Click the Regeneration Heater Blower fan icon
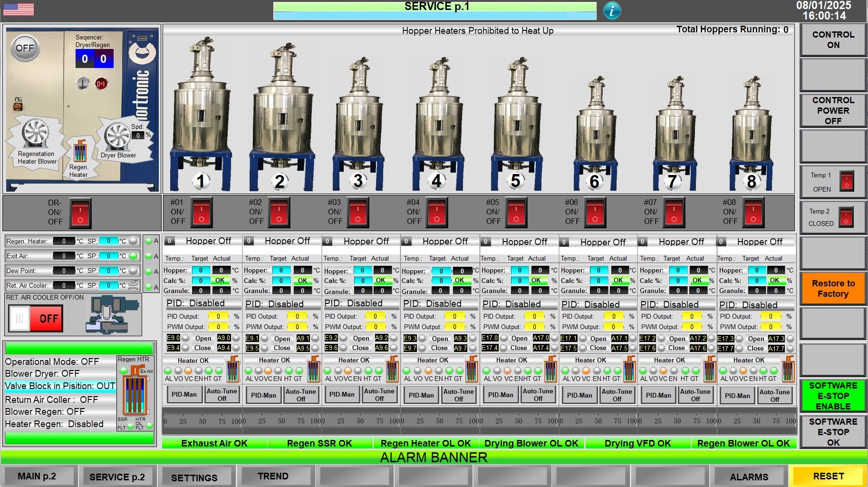868x487 pixels. click(x=36, y=134)
